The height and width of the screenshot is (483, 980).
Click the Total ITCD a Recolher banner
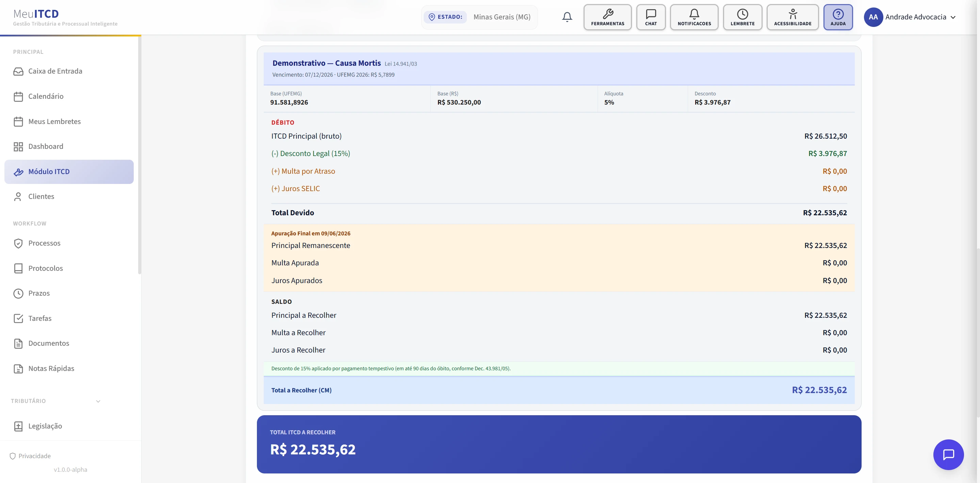pyautogui.click(x=559, y=445)
